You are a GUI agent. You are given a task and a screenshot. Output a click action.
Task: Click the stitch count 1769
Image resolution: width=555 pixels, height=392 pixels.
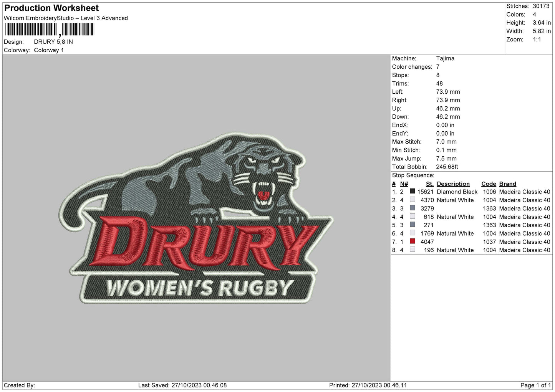click(427, 233)
